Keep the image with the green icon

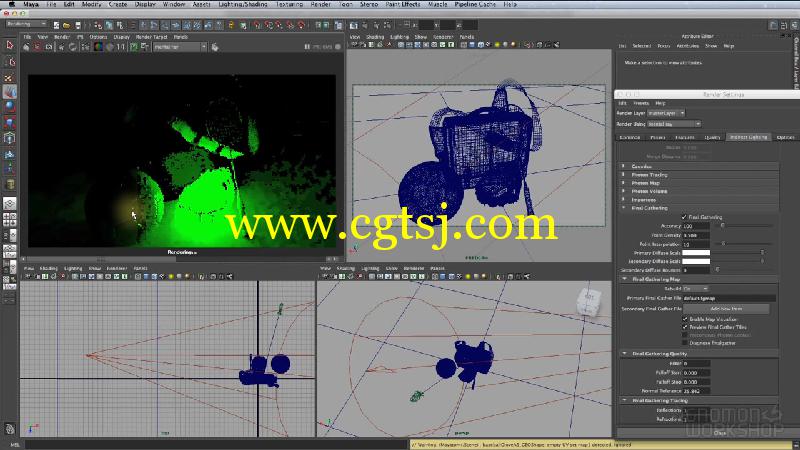pyautogui.click(x=134, y=47)
